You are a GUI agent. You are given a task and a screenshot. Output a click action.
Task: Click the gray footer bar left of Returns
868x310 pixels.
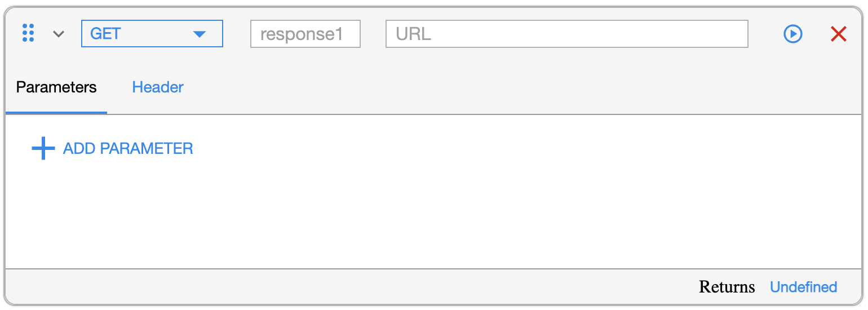pos(349,287)
